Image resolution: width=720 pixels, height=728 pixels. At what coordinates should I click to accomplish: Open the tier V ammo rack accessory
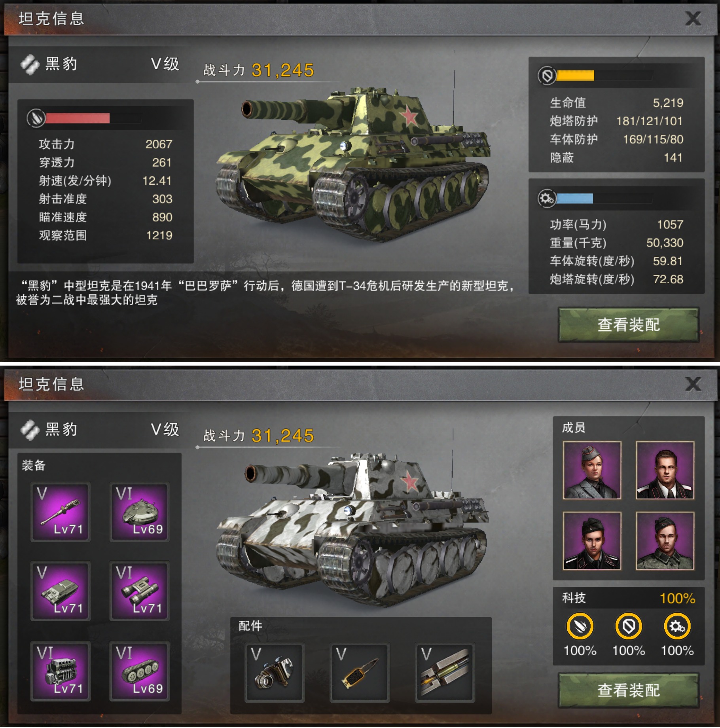(360, 673)
